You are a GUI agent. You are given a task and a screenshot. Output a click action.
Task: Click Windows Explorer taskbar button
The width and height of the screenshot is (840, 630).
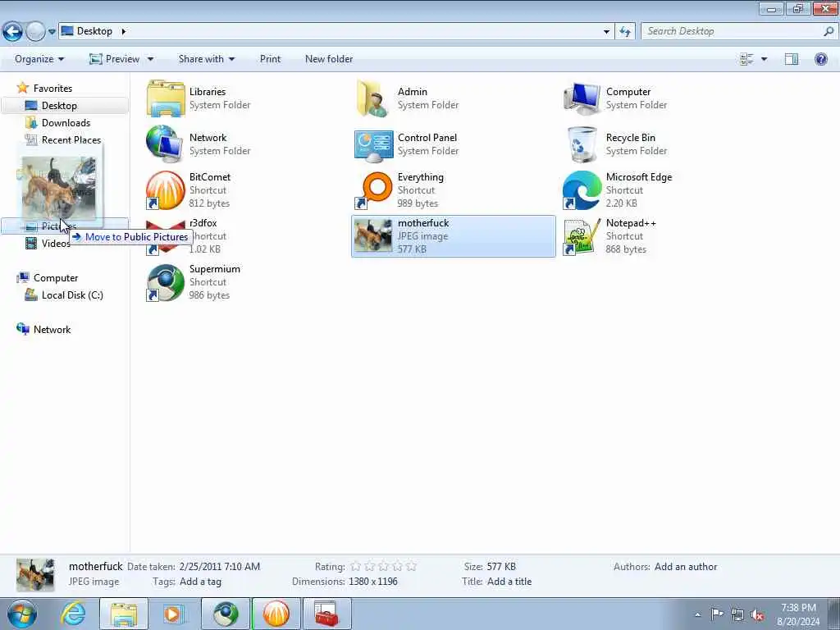click(124, 614)
